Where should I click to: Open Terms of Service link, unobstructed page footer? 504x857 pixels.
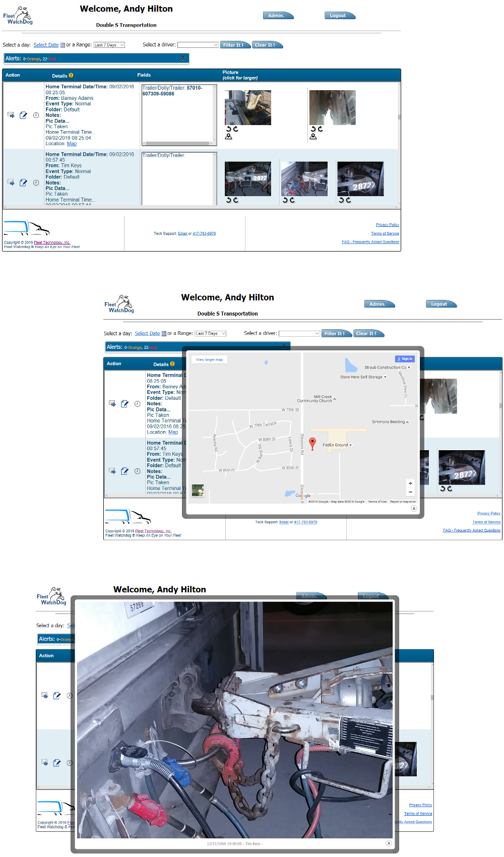pos(385,233)
